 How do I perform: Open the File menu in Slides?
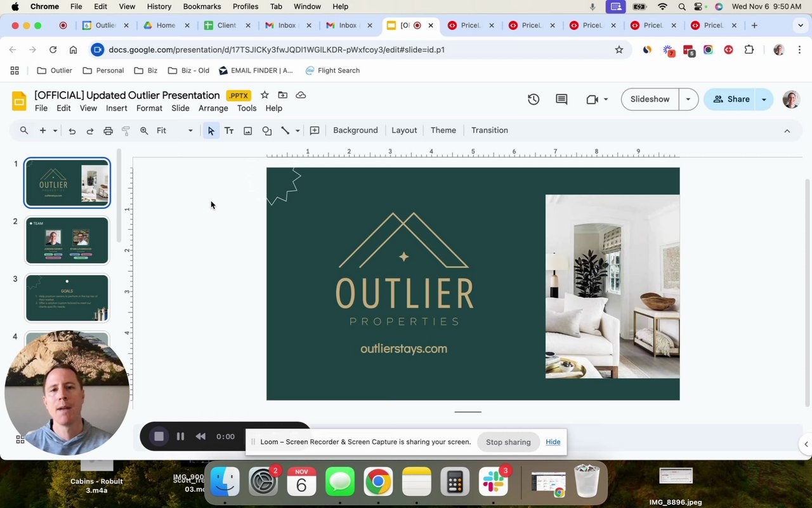coord(41,108)
